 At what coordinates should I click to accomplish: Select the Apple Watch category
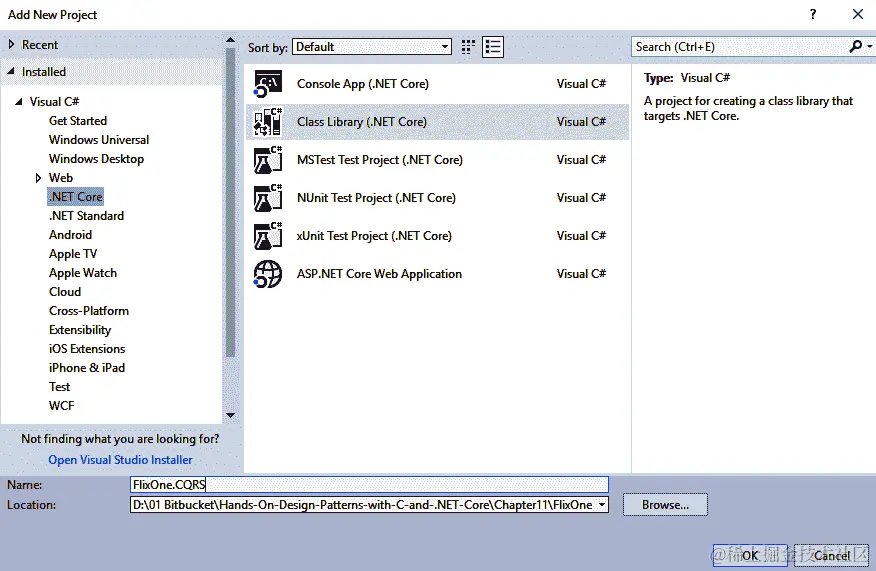(x=83, y=273)
